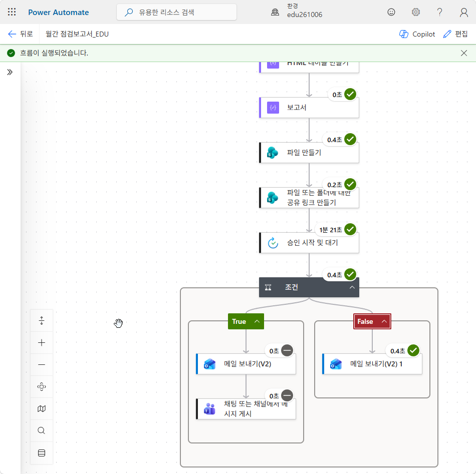Collapse the 조건 condition block

click(352, 287)
